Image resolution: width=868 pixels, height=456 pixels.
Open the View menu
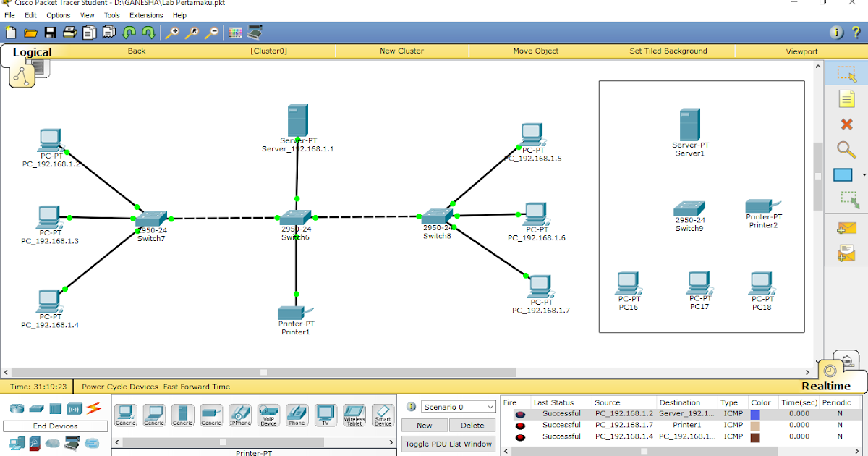tap(88, 15)
